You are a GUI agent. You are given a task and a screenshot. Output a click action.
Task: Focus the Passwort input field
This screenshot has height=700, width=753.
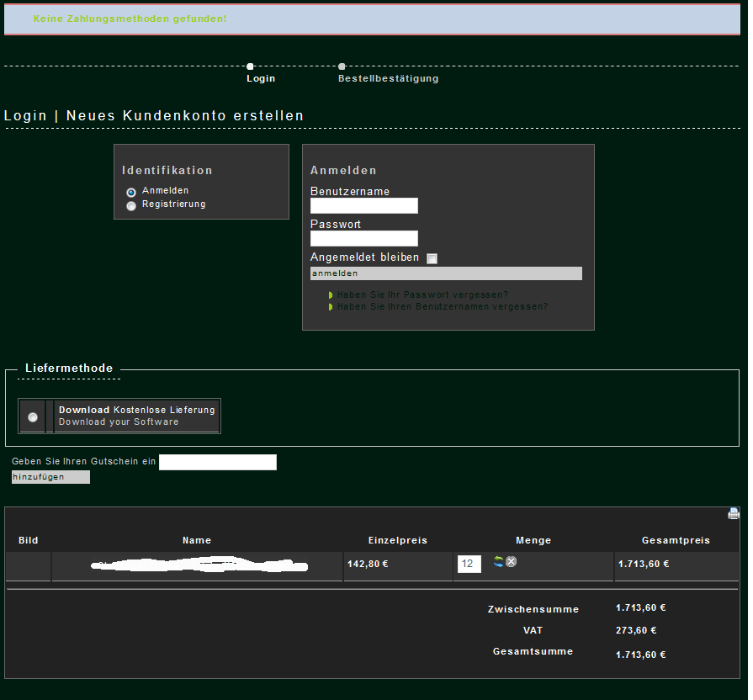[x=363, y=239]
